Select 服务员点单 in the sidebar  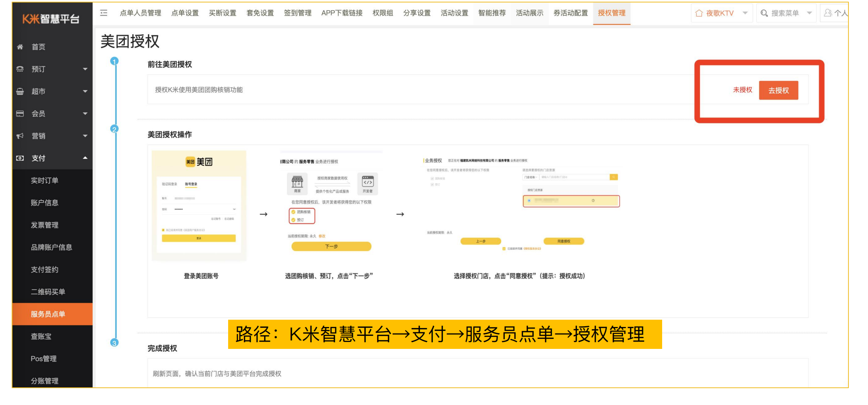pyautogui.click(x=52, y=314)
